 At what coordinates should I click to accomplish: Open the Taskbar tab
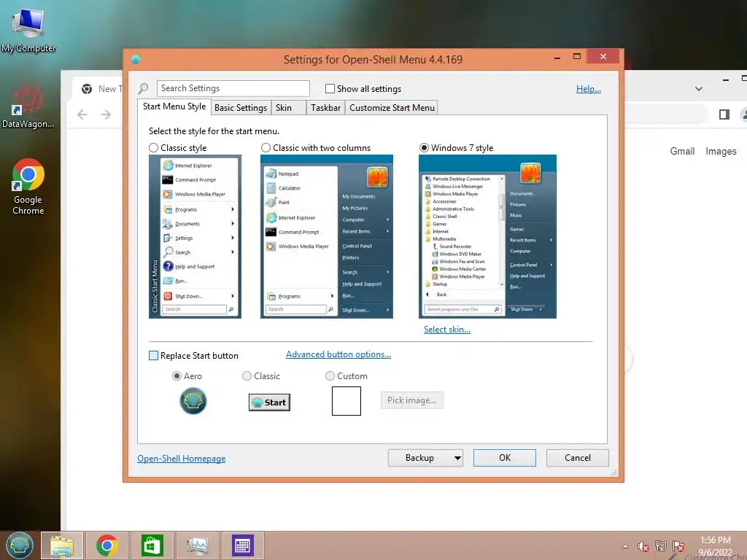326,108
